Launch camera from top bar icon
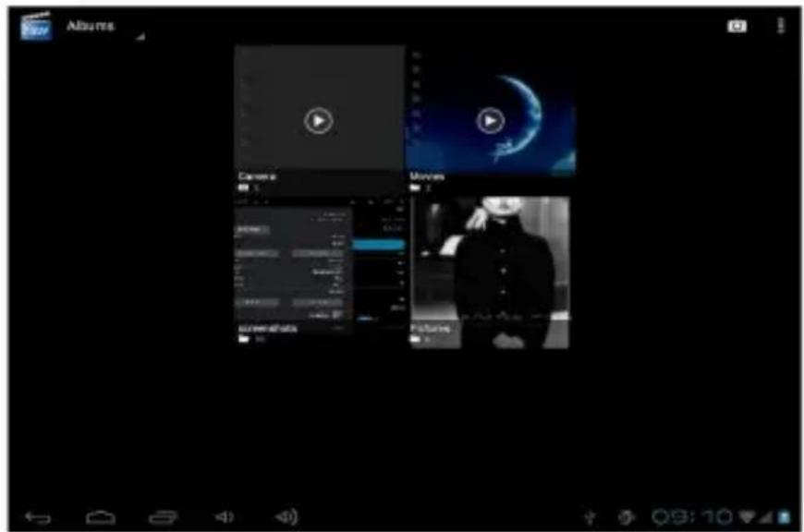Screen dimensions: 804x532 coord(737,26)
